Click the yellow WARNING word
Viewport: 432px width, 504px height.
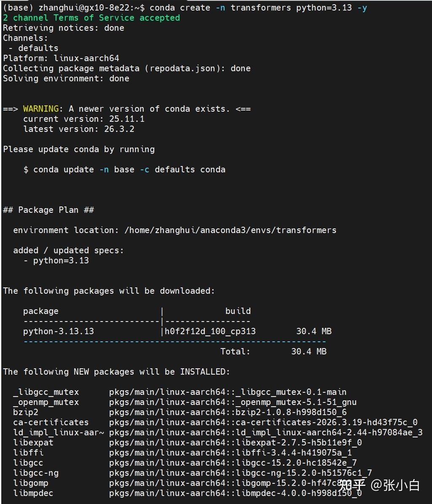pos(40,109)
